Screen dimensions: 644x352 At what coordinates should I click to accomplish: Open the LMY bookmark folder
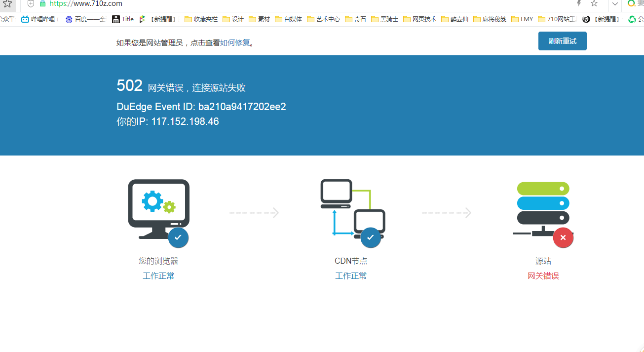(522, 19)
